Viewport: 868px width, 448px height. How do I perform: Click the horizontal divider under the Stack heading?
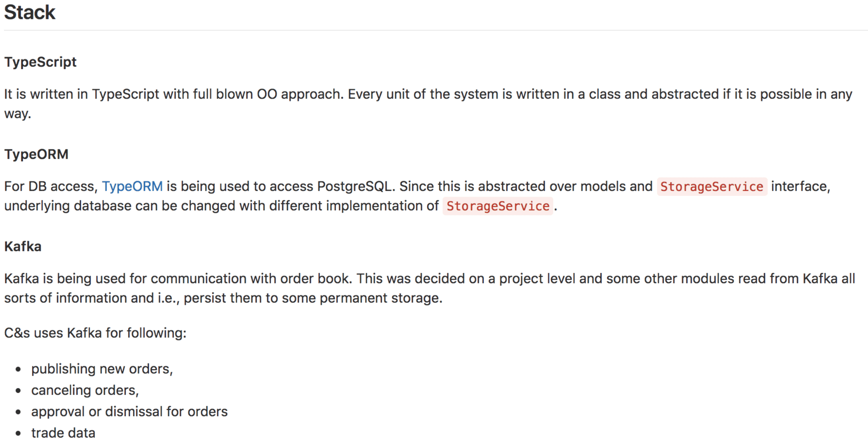tap(434, 30)
